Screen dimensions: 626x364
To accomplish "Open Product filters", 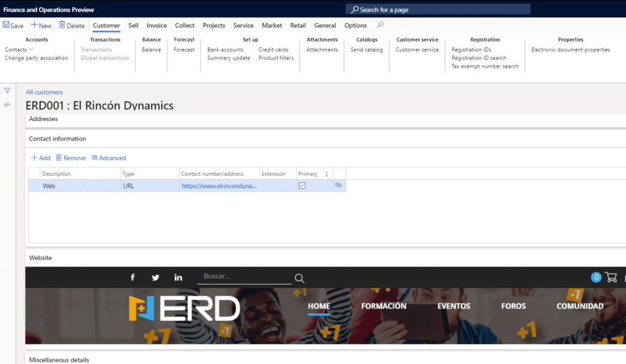I will [276, 58].
